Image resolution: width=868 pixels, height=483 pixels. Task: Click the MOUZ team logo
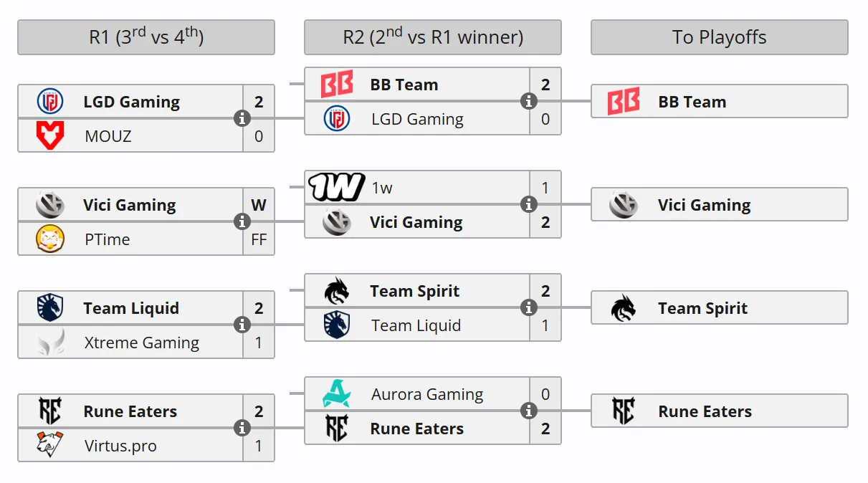tap(50, 136)
